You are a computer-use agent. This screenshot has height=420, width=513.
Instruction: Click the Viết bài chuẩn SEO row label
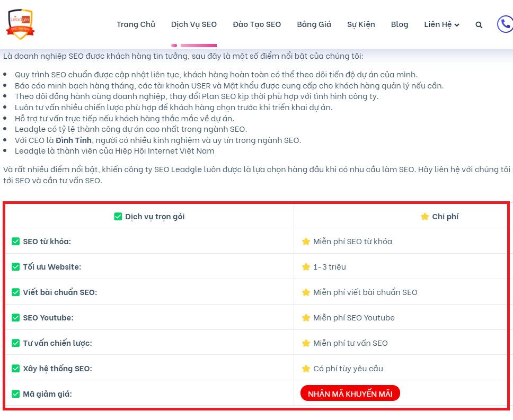pyautogui.click(x=60, y=292)
